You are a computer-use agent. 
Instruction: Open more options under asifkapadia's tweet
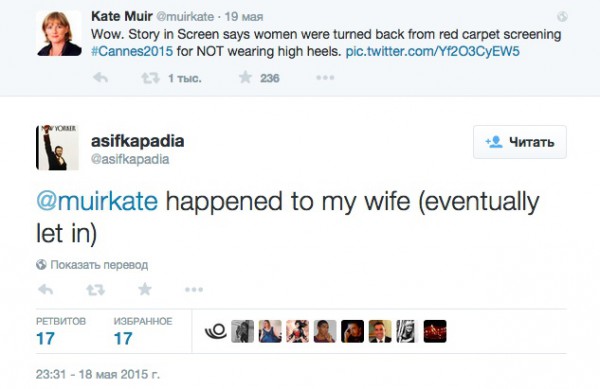[194, 290]
